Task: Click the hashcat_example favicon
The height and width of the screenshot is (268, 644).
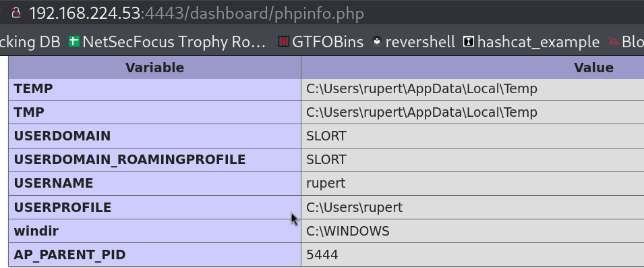Action: [x=469, y=41]
